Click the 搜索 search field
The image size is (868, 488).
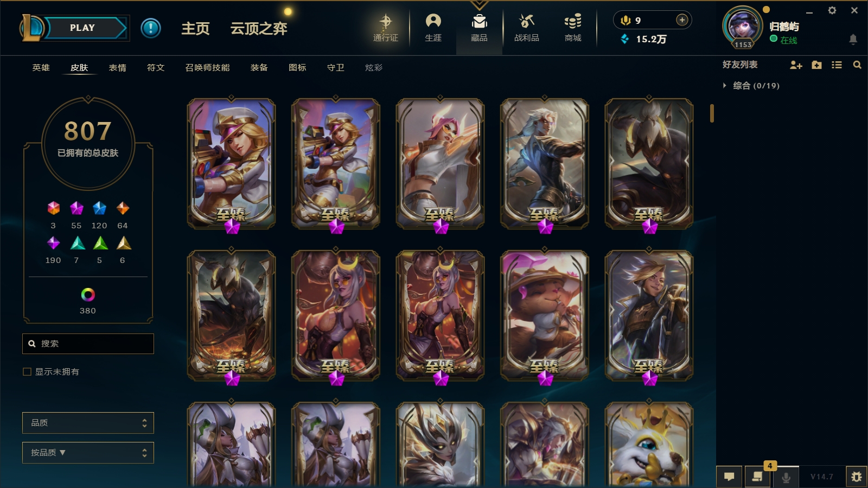tap(88, 344)
